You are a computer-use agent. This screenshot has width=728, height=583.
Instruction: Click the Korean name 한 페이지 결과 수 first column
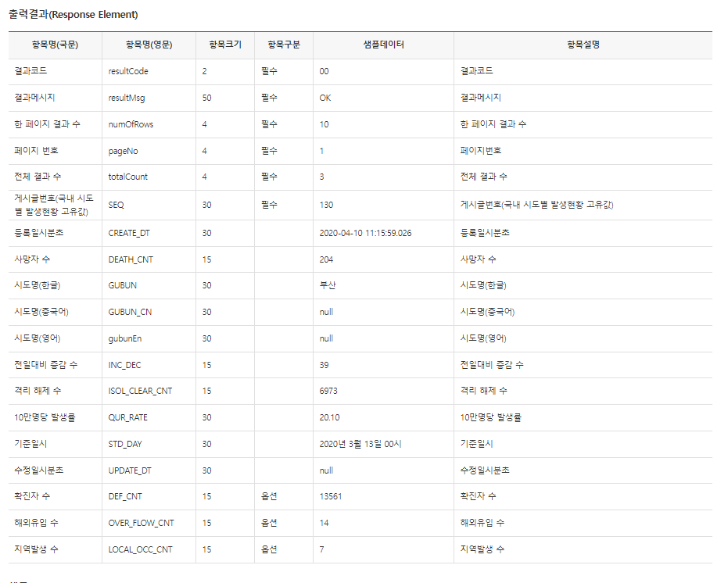tap(48, 124)
